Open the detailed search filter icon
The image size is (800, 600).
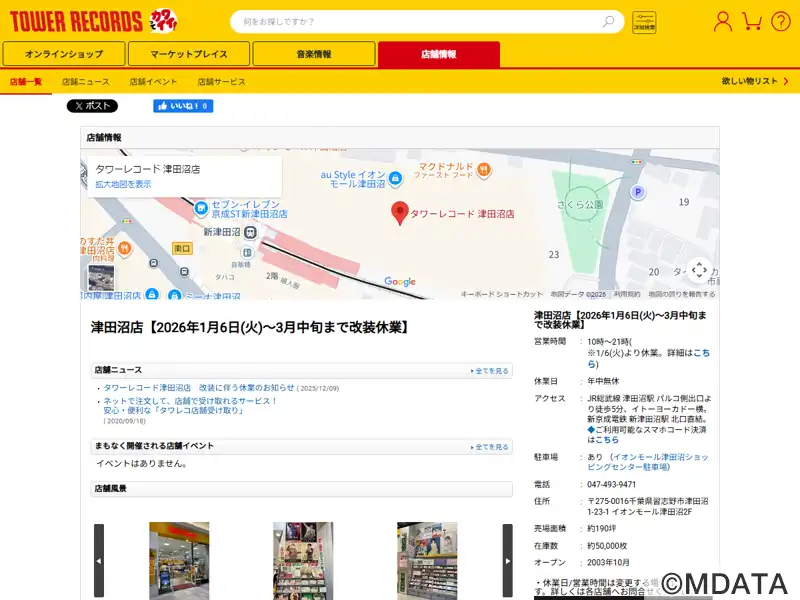(x=644, y=22)
